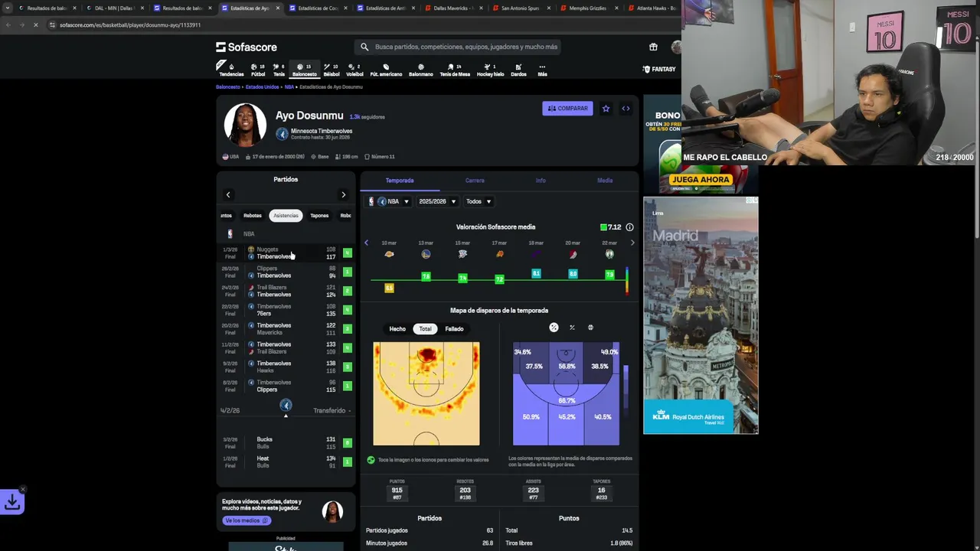The image size is (980, 551).
Task: Click the Sofascore rating info icon
Action: click(629, 227)
